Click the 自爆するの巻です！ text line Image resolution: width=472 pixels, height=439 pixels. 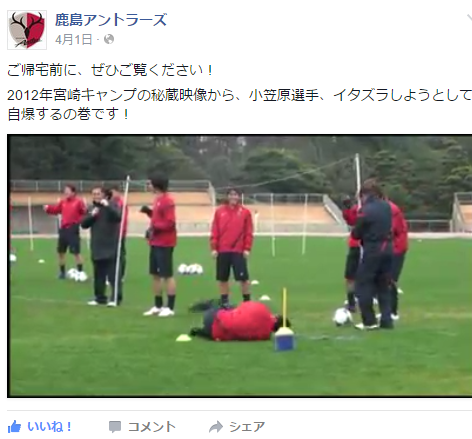click(x=68, y=114)
